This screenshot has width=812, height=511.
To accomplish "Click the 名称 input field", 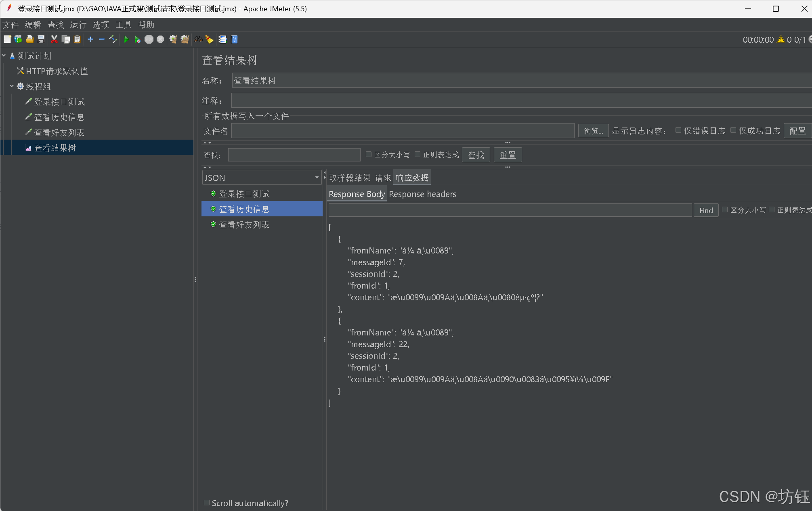I will pyautogui.click(x=522, y=80).
